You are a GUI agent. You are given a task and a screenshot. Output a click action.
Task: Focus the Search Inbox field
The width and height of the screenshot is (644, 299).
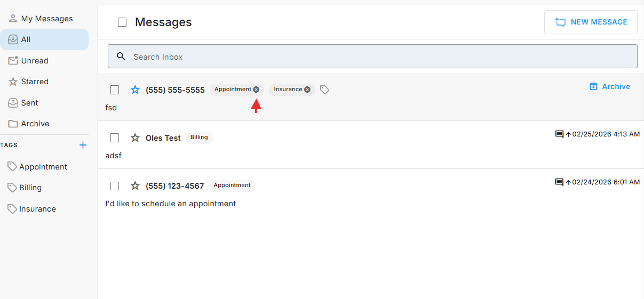coord(373,56)
